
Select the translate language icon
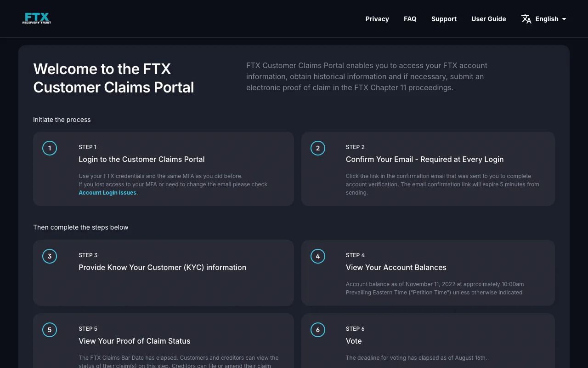click(526, 19)
